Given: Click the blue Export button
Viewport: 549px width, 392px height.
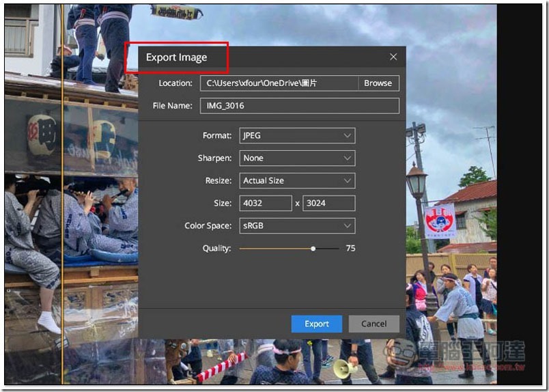Looking at the screenshot, I should coord(317,324).
